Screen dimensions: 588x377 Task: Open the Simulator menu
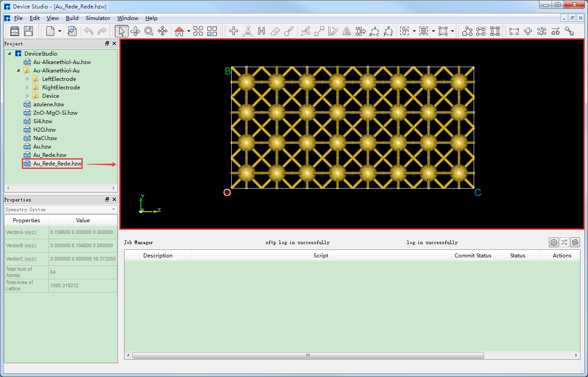(x=97, y=18)
